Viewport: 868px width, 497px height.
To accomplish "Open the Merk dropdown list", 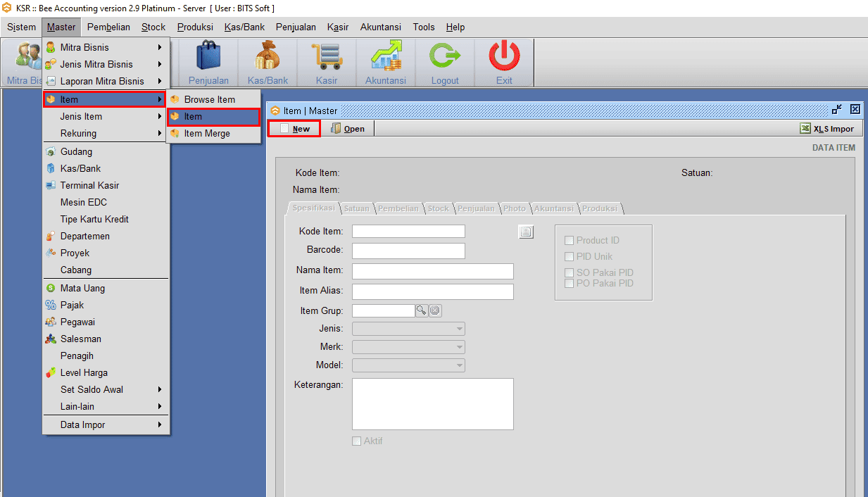I will coord(459,347).
